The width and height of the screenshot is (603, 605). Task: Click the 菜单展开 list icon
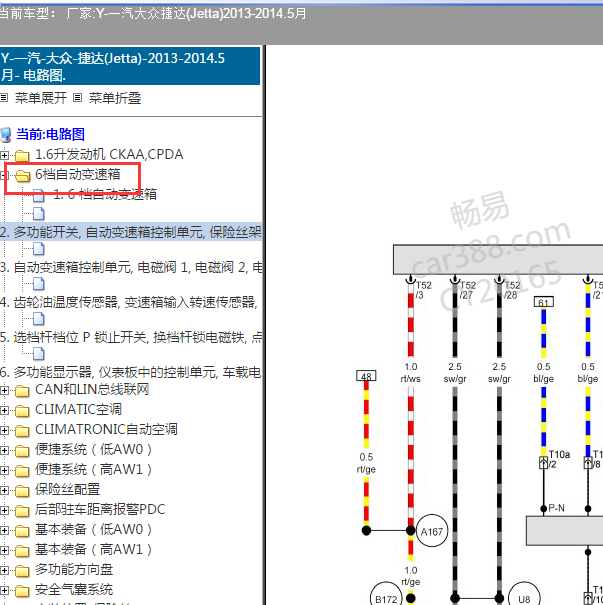tap(4, 98)
